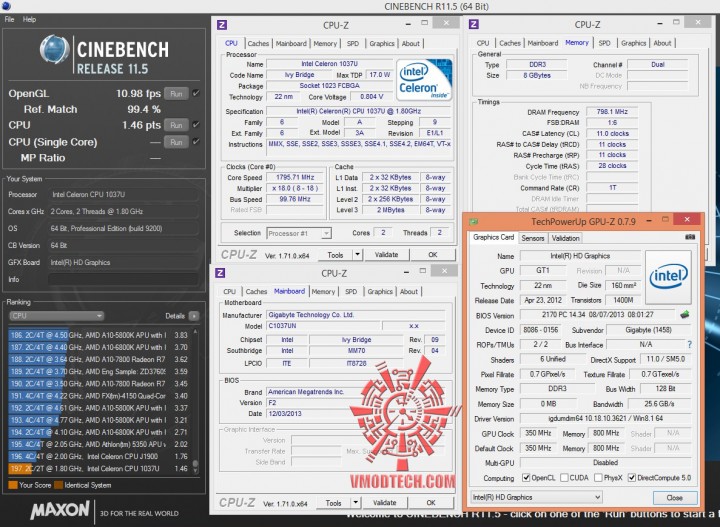Toggle the CPU test checkbox
This screenshot has height=527, width=720.
196,124
